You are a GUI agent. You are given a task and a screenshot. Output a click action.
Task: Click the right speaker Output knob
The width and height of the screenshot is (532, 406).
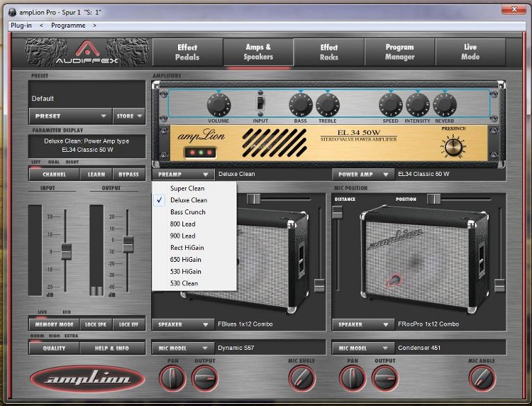point(385,378)
